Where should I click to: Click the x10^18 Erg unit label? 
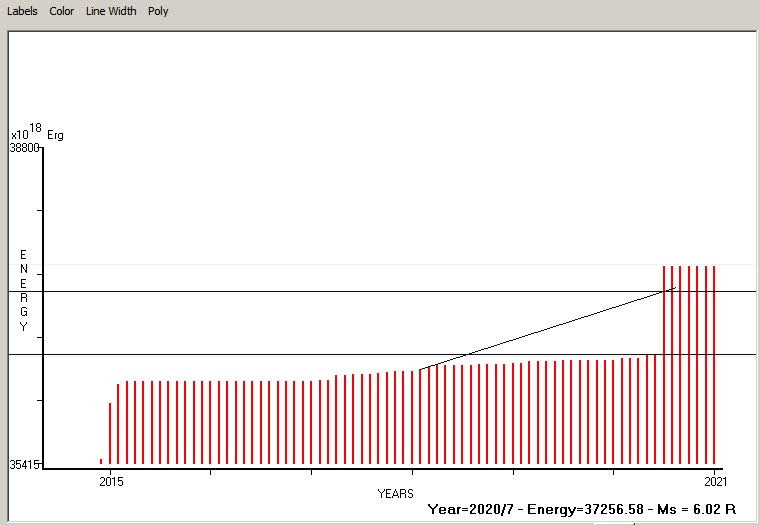[x=37, y=133]
